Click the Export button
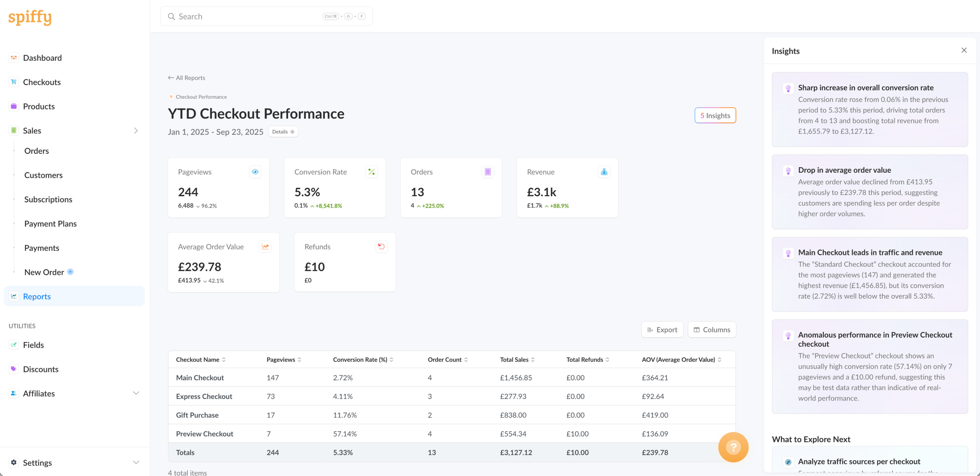The height and width of the screenshot is (476, 980). coord(662,330)
